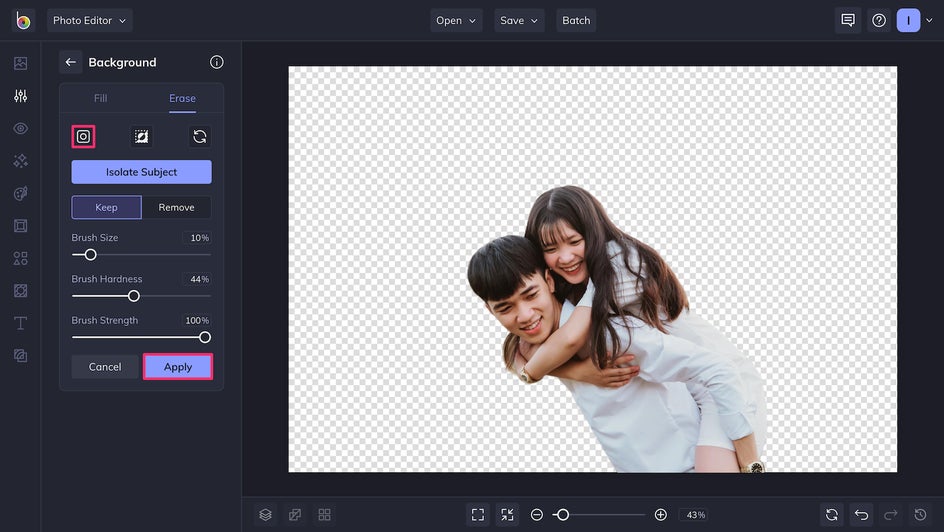Click the reset erase selection icon
The image size is (944, 532).
[200, 137]
